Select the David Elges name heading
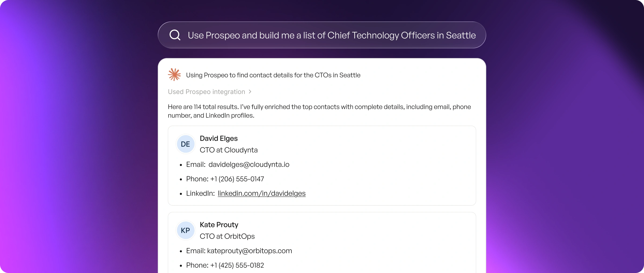 pos(219,138)
